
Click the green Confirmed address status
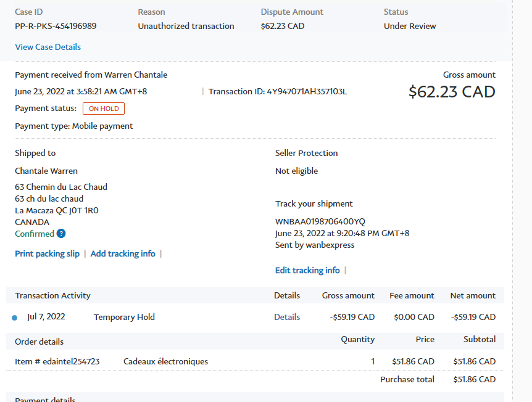(35, 234)
